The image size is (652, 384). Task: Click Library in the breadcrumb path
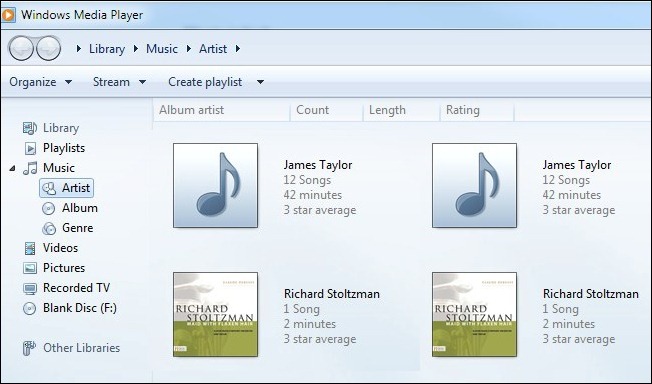[107, 49]
